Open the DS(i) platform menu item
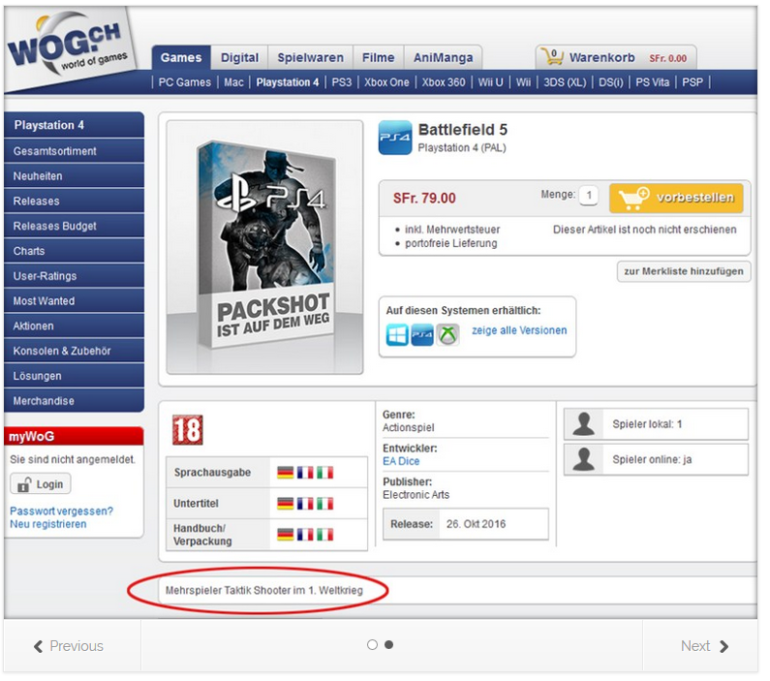The image size is (770, 681). click(611, 82)
